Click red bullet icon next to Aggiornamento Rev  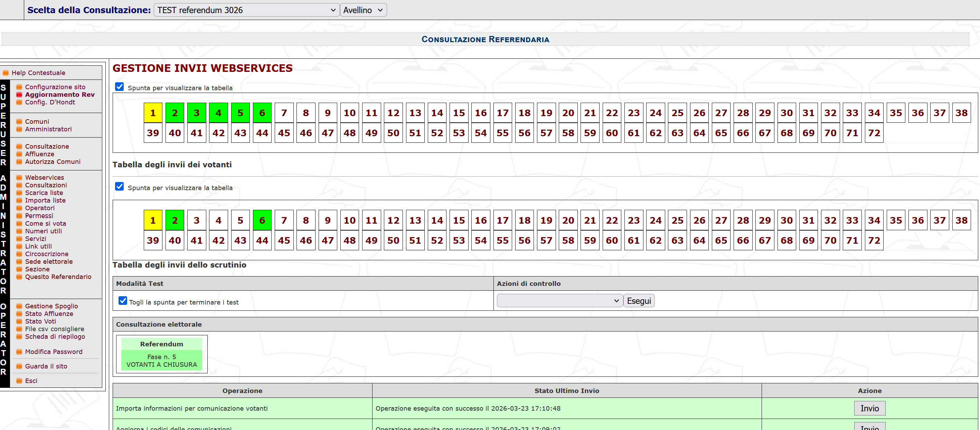click(x=19, y=95)
